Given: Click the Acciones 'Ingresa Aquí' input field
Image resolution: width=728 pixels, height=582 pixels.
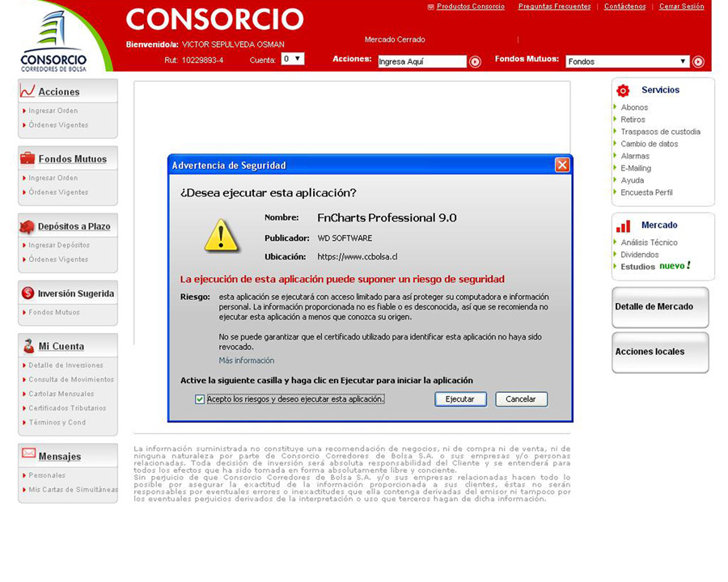Looking at the screenshot, I should click(421, 61).
